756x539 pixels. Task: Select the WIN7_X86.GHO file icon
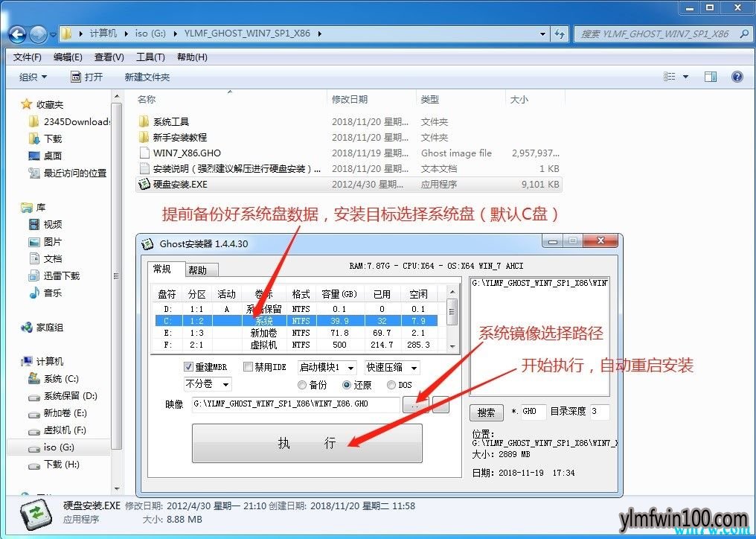(144, 153)
